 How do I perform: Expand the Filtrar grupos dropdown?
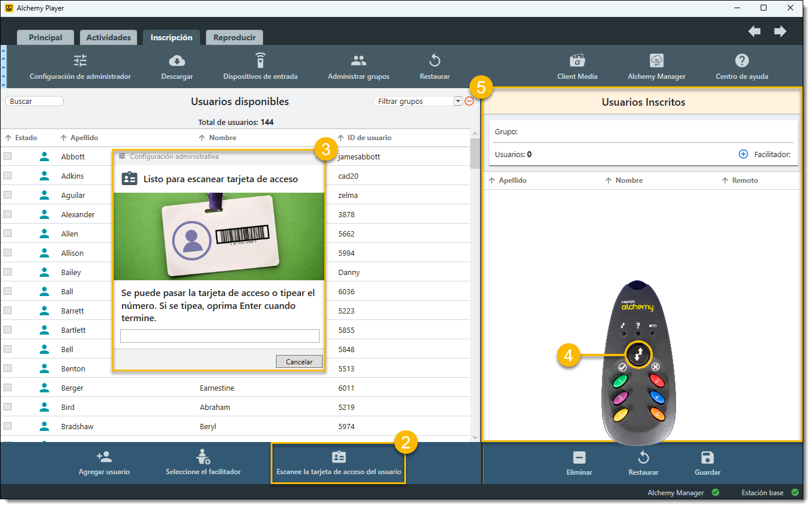458,102
